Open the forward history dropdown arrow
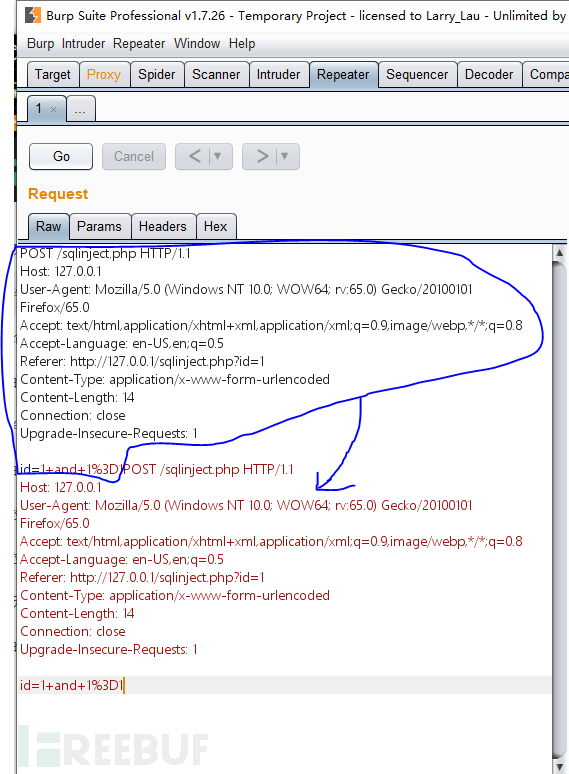Image resolution: width=569 pixels, height=774 pixels. pos(284,156)
